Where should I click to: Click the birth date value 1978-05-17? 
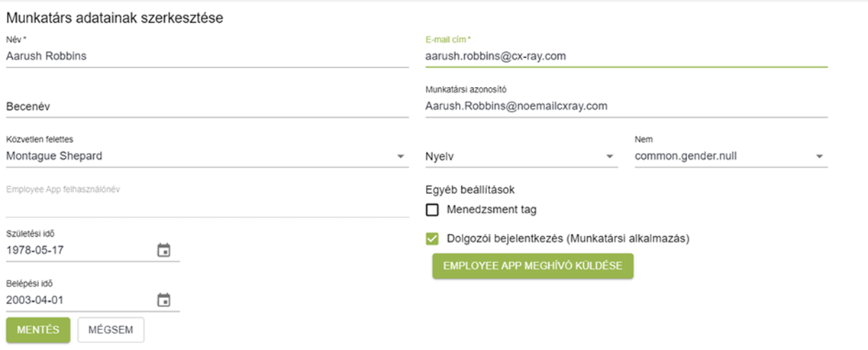pyautogui.click(x=76, y=250)
